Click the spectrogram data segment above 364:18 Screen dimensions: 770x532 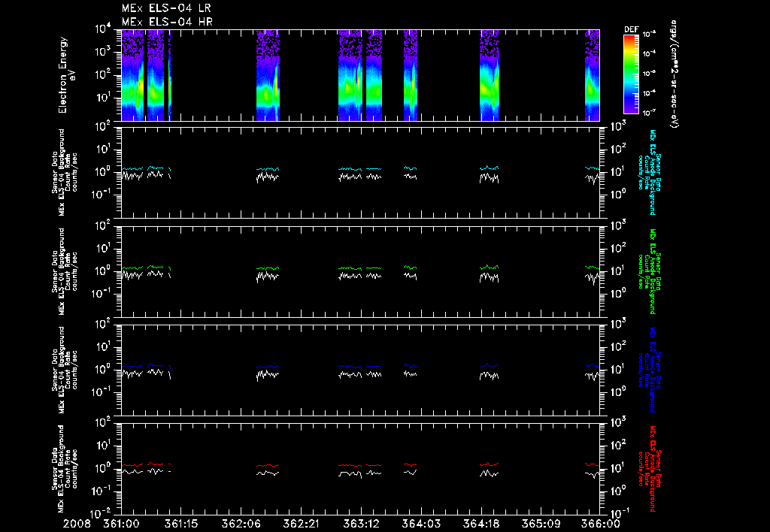(x=490, y=75)
